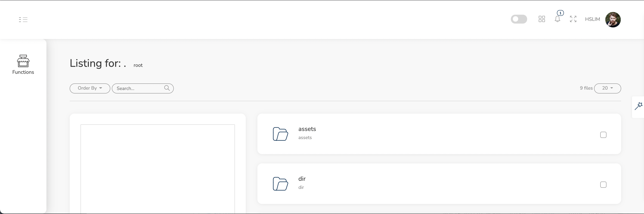Open the Functions store icon
644x214 pixels.
click(x=23, y=61)
